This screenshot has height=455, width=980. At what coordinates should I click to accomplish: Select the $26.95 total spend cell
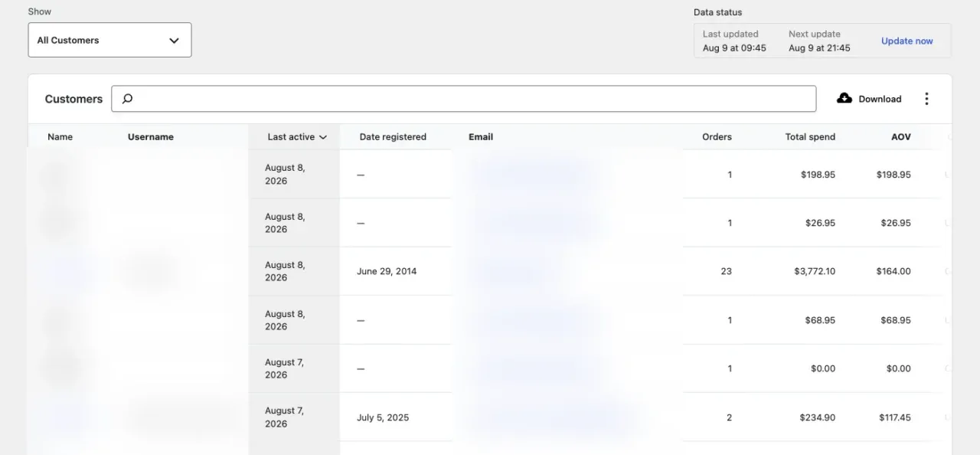(820, 223)
